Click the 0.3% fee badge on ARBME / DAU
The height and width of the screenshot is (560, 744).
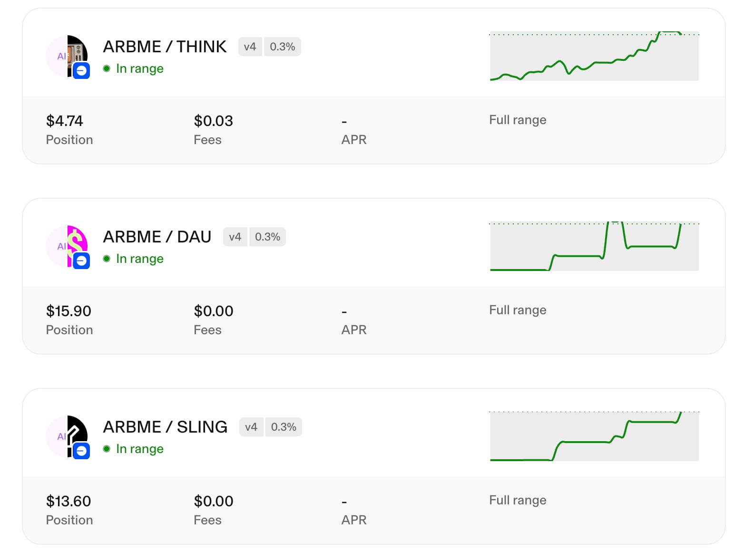pos(267,237)
